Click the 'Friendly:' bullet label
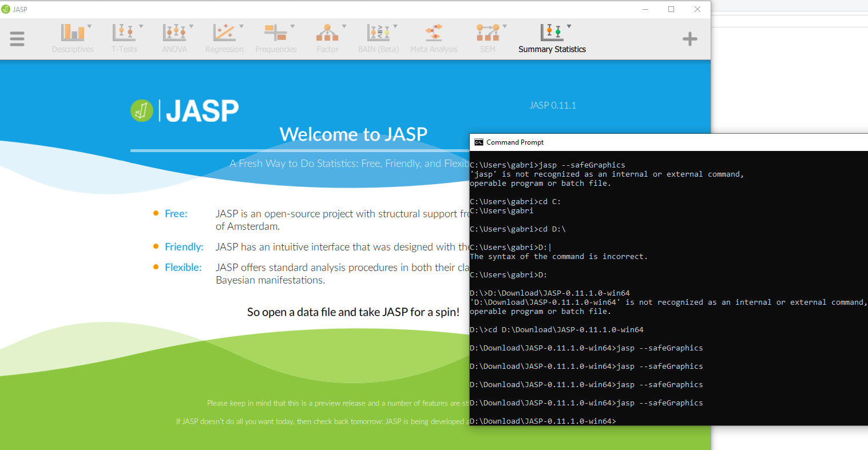The image size is (868, 450). [x=184, y=247]
